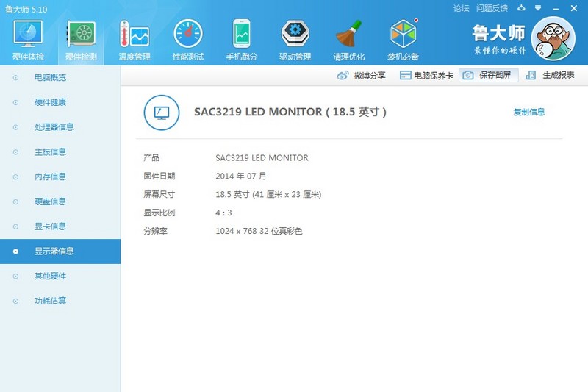Open the 硬件体检 hardware checkup icon
The image size is (588, 392).
[28, 34]
